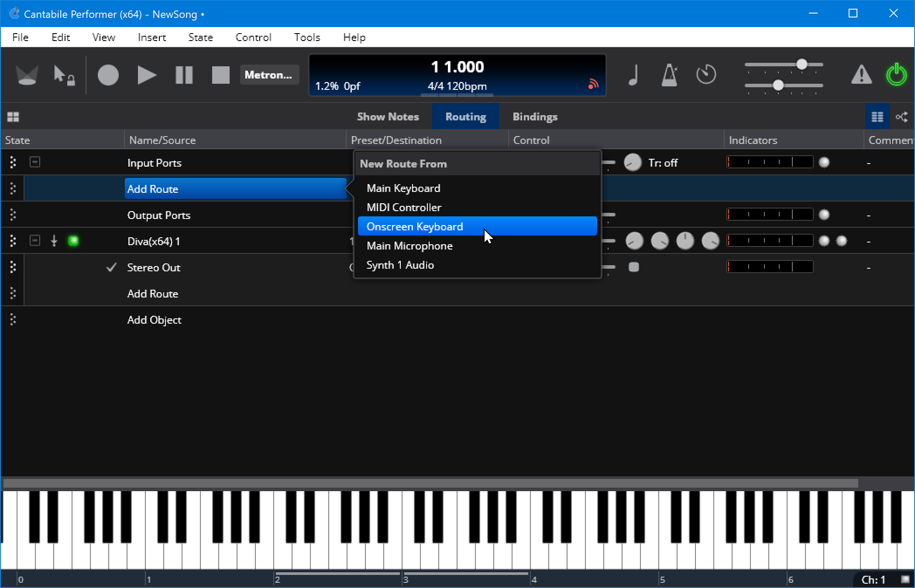This screenshot has height=588, width=915.
Task: Open the Tools menu
Action: (x=307, y=38)
